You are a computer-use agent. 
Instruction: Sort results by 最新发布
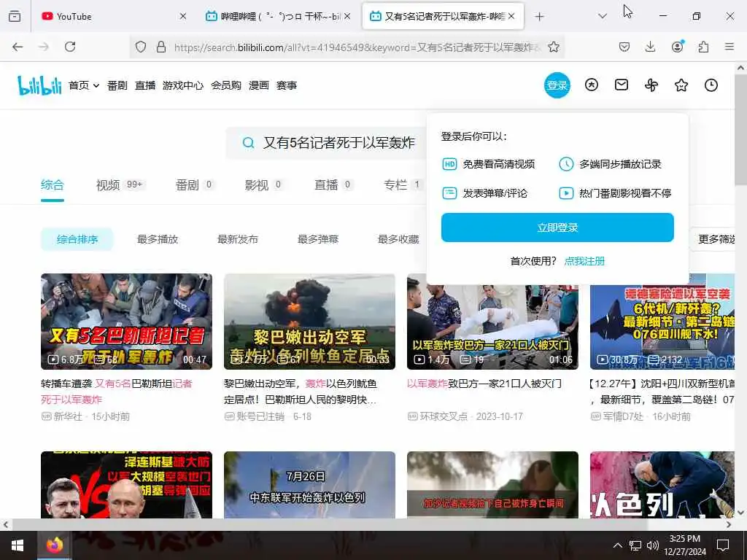point(238,239)
